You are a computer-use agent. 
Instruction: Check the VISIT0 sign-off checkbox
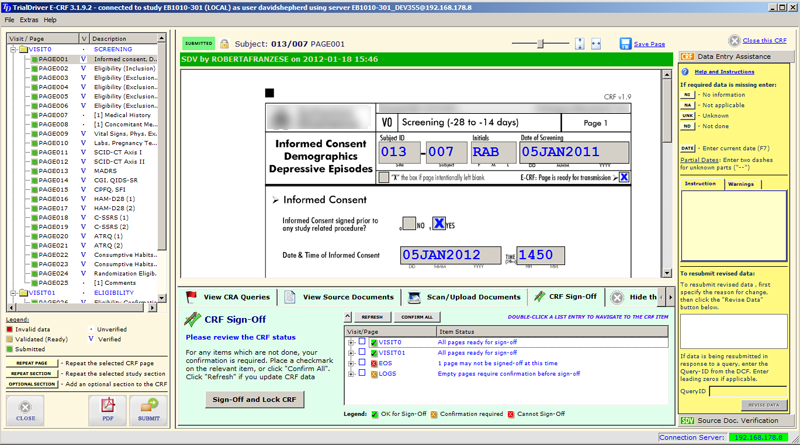tap(362, 342)
